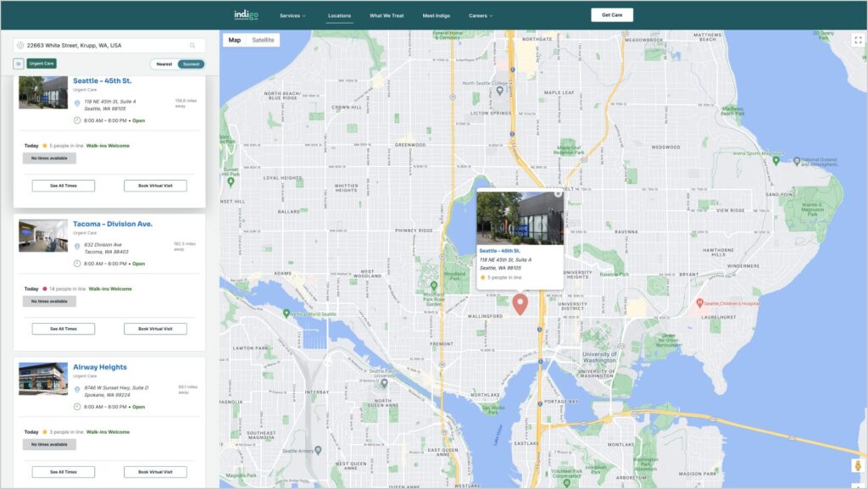The image size is (868, 489).
Task: Book Virtual Visit in the Tacoma card
Action: (155, 329)
